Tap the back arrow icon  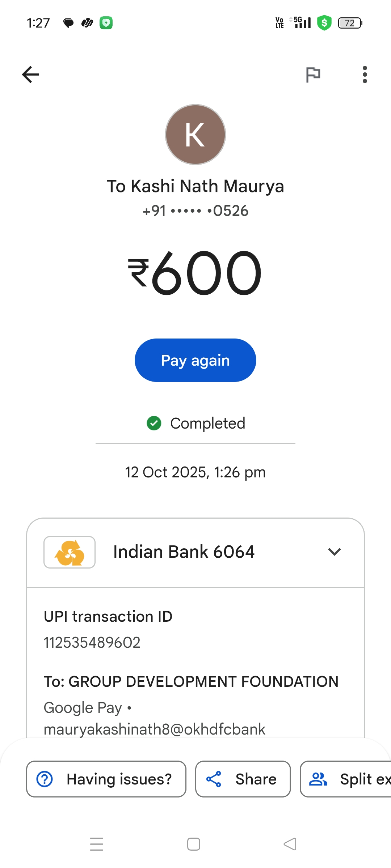click(30, 75)
